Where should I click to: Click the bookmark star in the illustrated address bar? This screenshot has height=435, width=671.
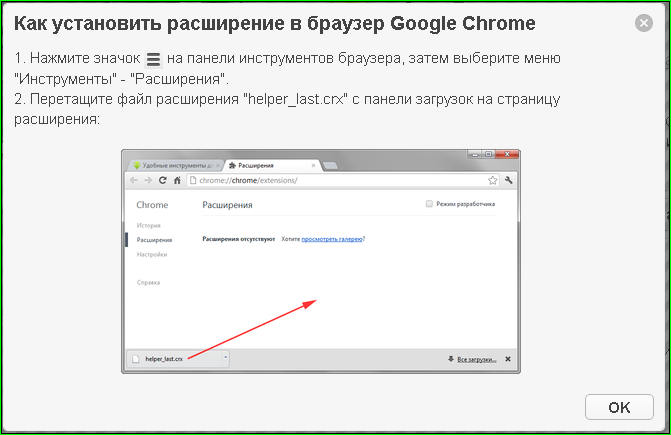click(x=493, y=181)
